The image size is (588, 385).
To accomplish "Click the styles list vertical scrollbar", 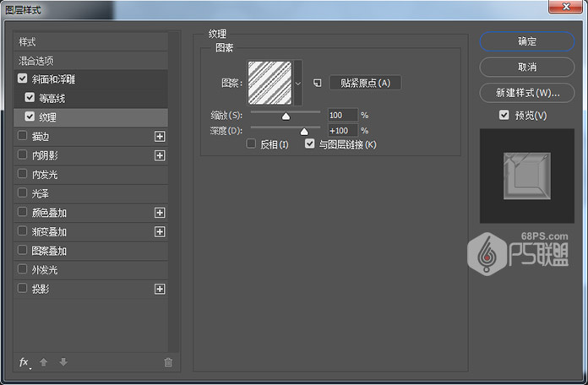I will pyautogui.click(x=173, y=192).
